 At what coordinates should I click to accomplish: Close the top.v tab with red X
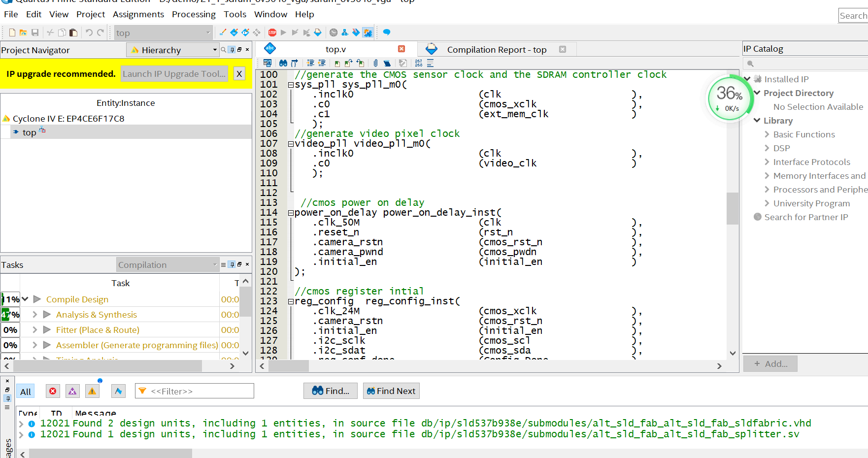click(x=401, y=49)
